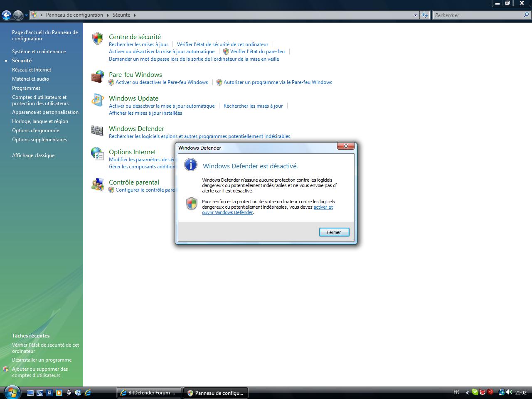
Task: Click Désinstaller un programme in recent tasks
Action: pyautogui.click(x=42, y=360)
